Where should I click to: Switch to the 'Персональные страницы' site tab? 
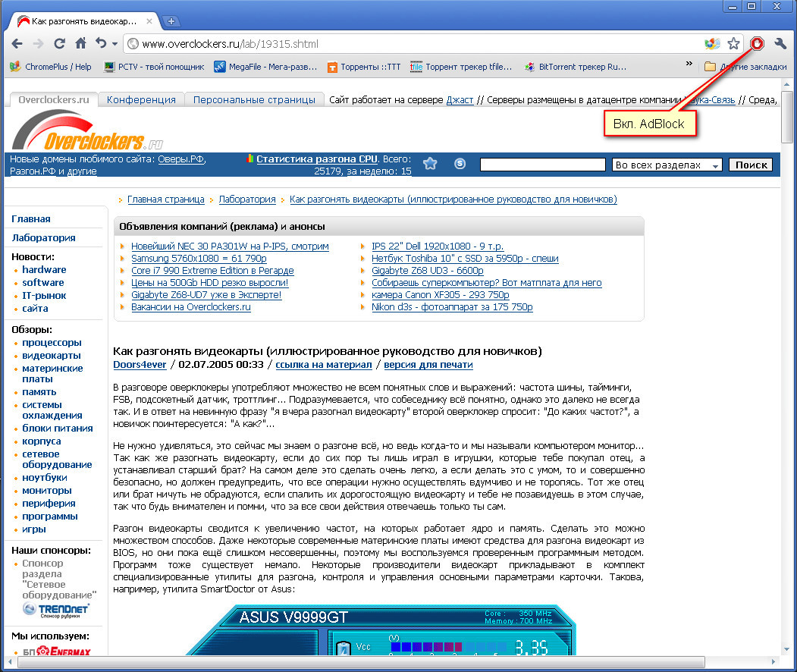[254, 99]
